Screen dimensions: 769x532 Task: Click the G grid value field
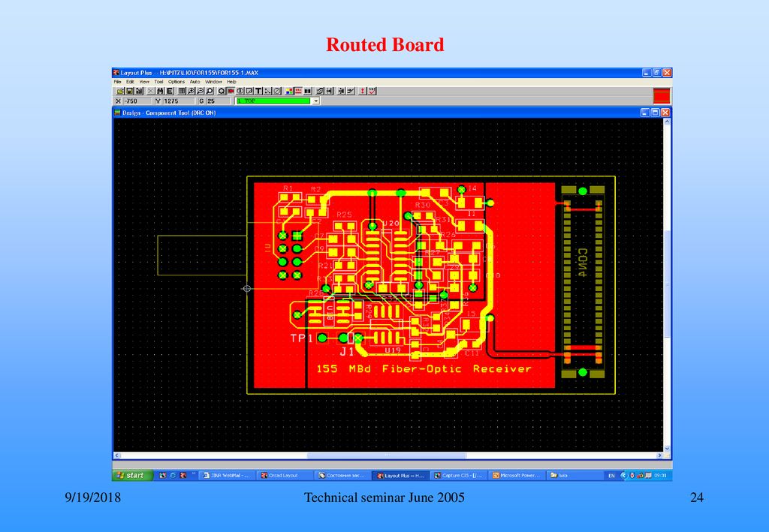(x=218, y=101)
